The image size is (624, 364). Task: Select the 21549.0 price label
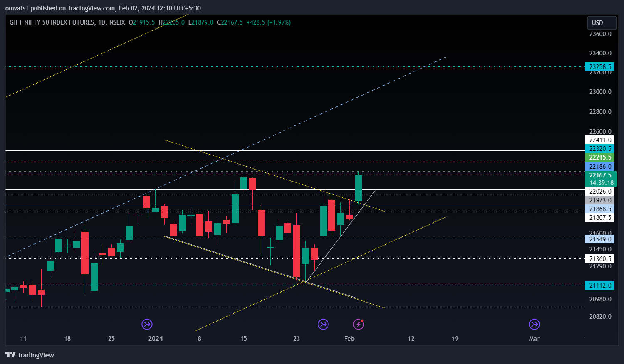(600, 239)
